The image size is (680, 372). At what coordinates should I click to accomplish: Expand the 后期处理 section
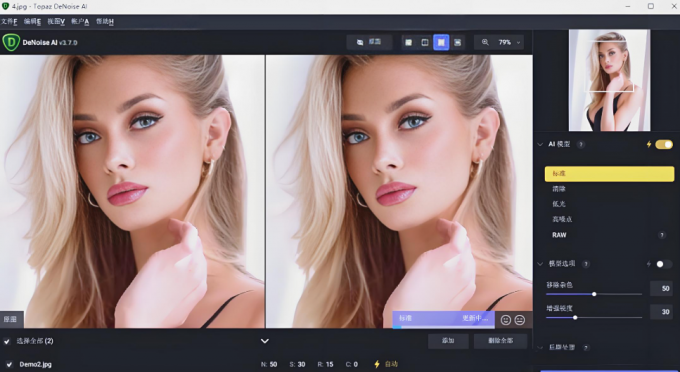point(540,347)
